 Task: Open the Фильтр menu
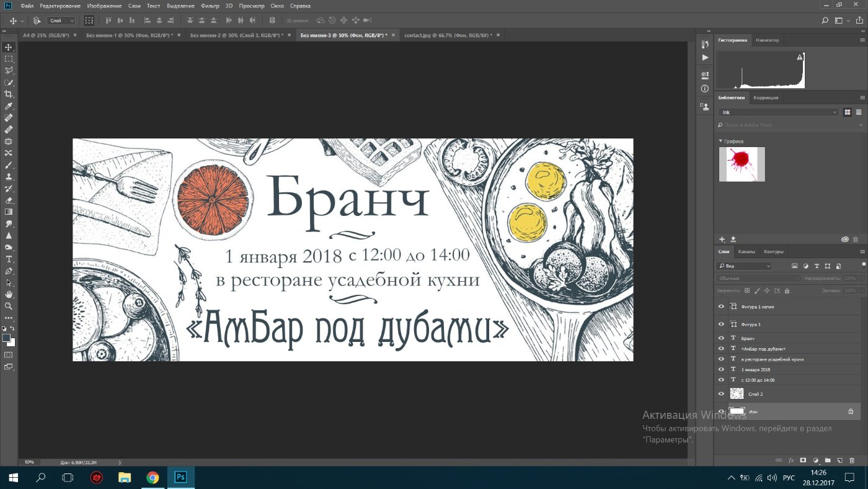(210, 6)
